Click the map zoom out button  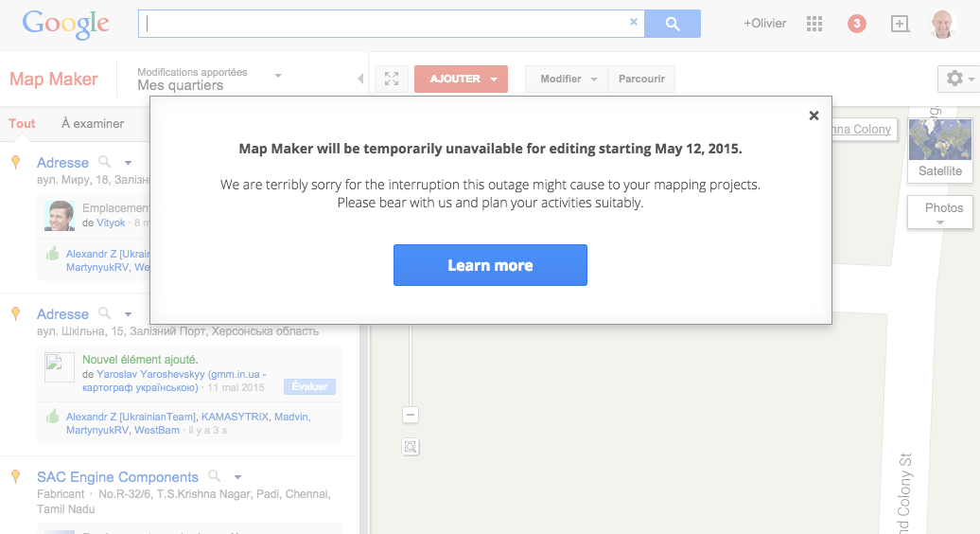click(411, 415)
